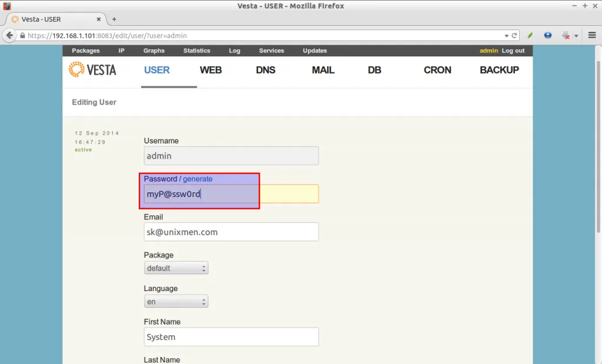The height and width of the screenshot is (364, 602).
Task: Click the active status text
Action: (83, 150)
